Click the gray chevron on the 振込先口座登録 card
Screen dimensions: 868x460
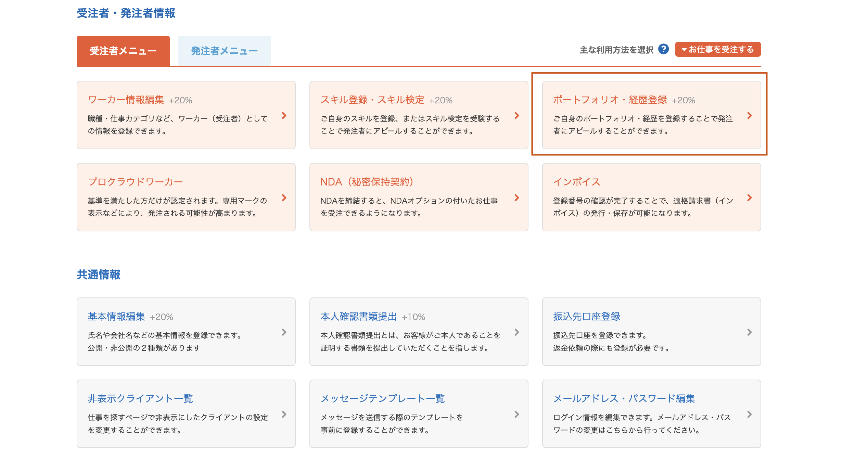click(749, 332)
